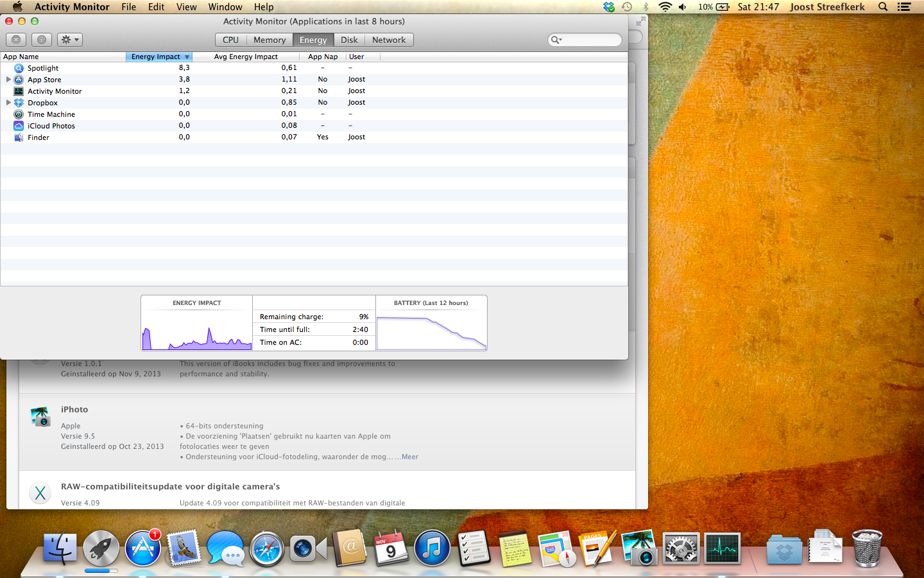The width and height of the screenshot is (924, 578).
Task: Click the Finder App Nap 'Yes' cell
Action: coord(323,137)
